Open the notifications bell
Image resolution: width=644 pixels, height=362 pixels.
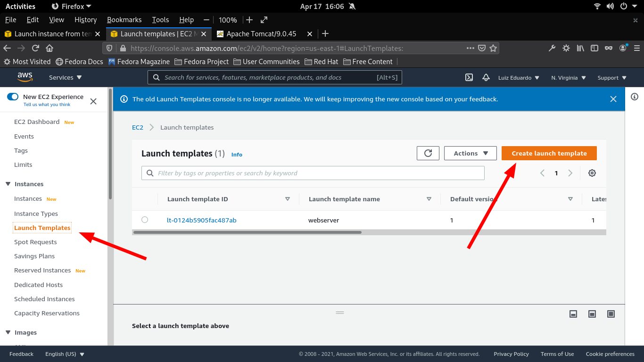tap(486, 77)
